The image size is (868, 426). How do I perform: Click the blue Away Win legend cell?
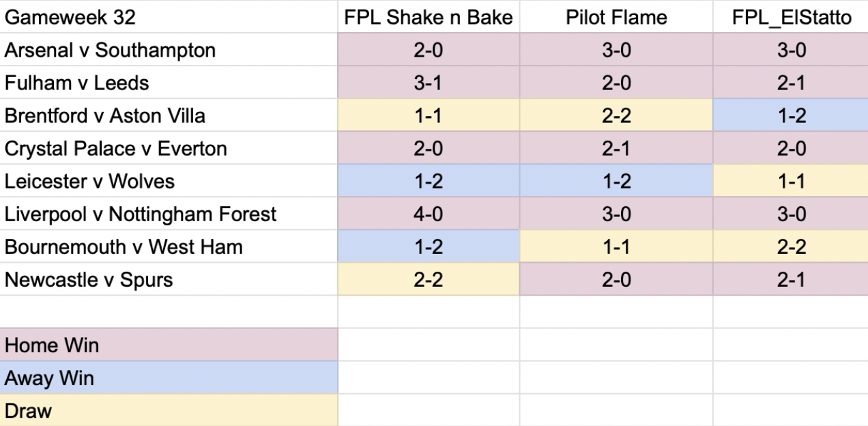tap(169, 378)
